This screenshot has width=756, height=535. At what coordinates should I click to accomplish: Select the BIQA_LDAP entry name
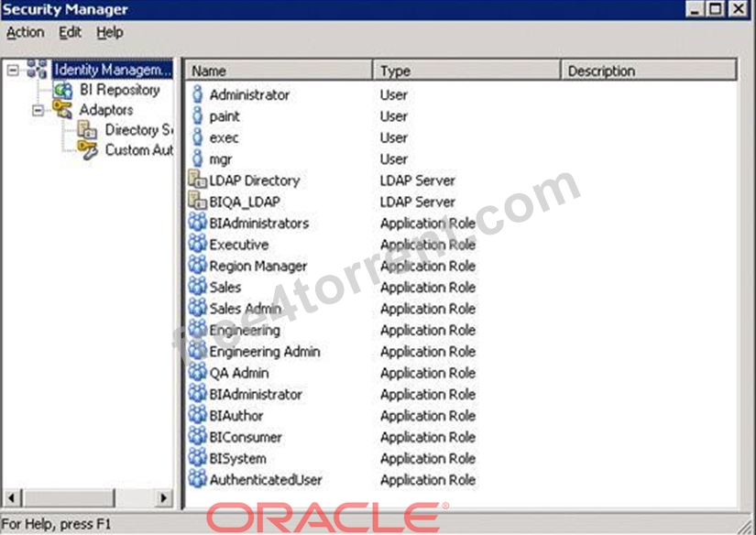click(x=245, y=202)
